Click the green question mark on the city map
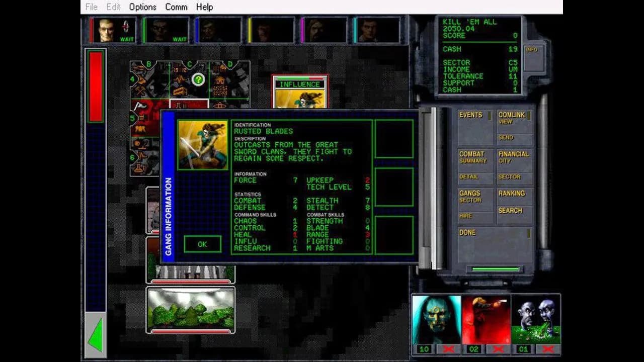The height and width of the screenshot is (362, 644). point(199,79)
